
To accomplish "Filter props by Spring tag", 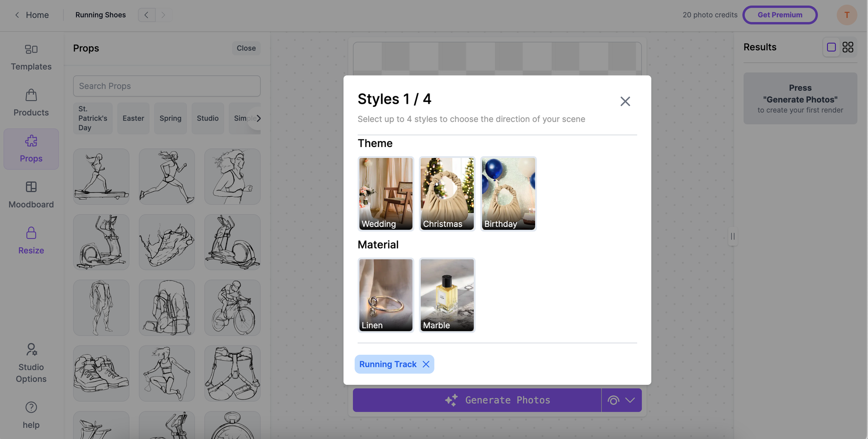I will pyautogui.click(x=171, y=118).
